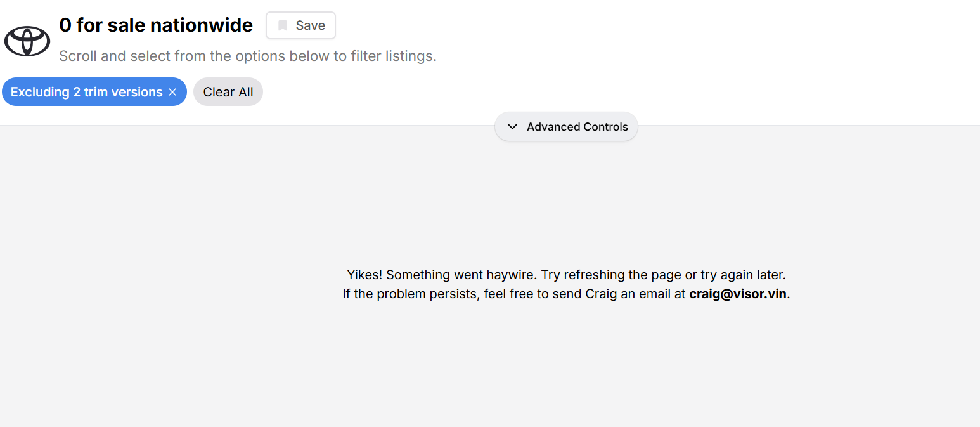Screen dimensions: 980x427
Task: Click the 'Clear All' pill label
Action: point(228,92)
